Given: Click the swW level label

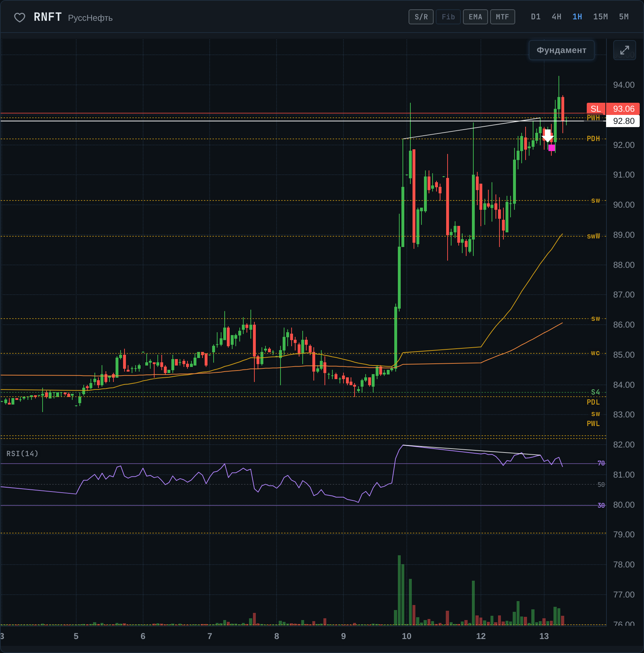Looking at the screenshot, I should tap(593, 236).
